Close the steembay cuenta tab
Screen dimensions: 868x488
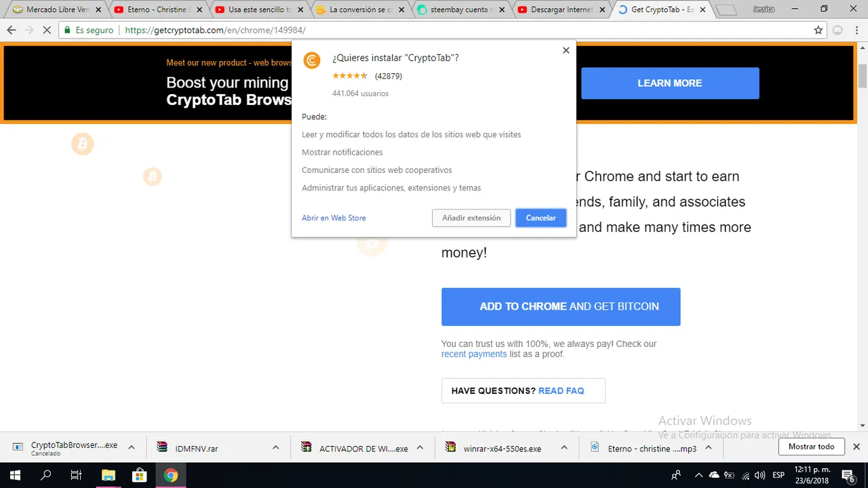tap(502, 9)
